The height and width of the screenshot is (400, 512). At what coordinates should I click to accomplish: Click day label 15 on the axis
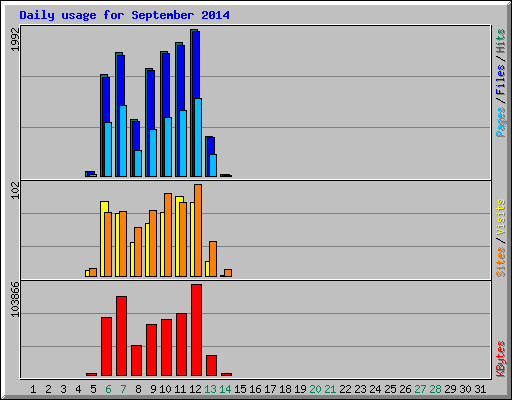point(240,389)
